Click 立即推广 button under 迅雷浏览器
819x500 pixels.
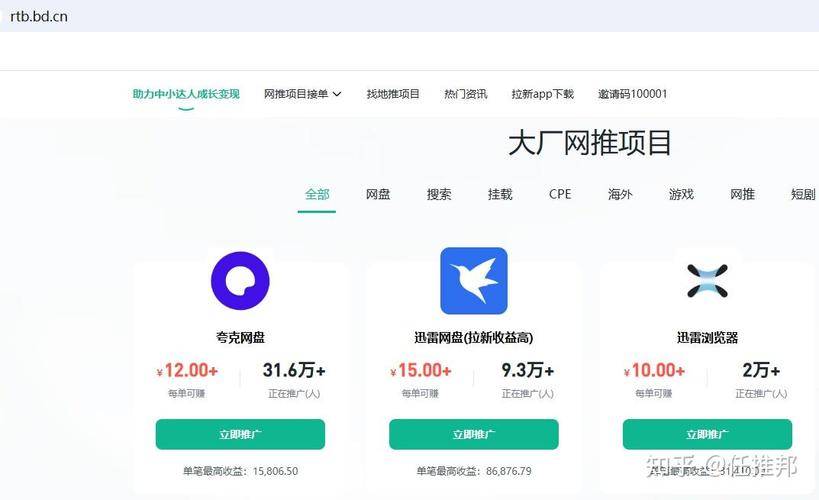[707, 434]
